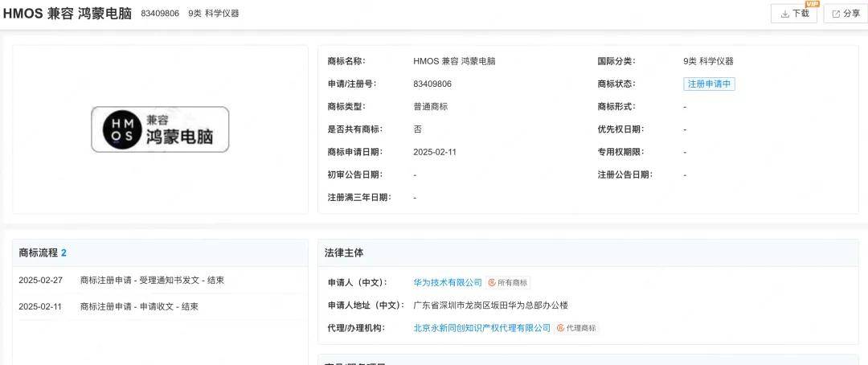Select the page title HMOS 兼容 鸿蒙电脑
868x365 pixels.
[67, 14]
